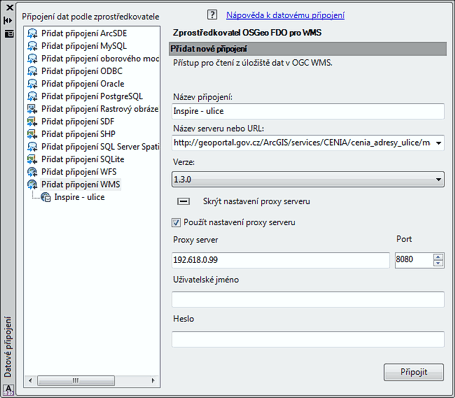455x398 pixels.
Task: Select Přidat připojení PostgreSQL
Action: click(92, 96)
